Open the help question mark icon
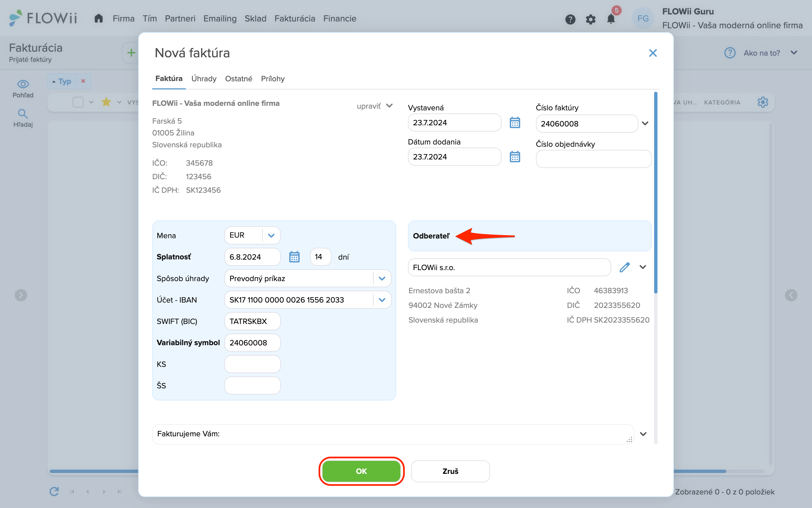The width and height of the screenshot is (812, 508). point(570,19)
